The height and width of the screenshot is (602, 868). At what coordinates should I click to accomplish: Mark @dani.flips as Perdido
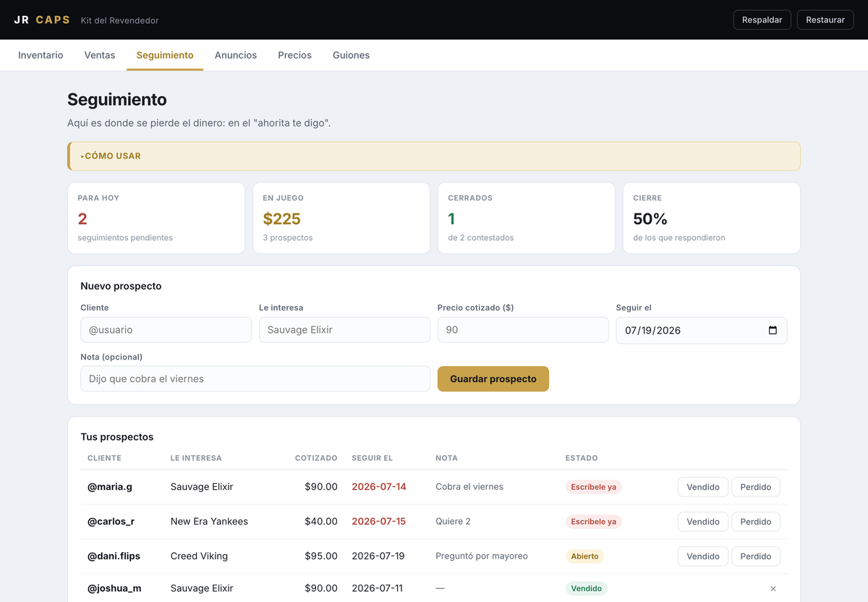[756, 556]
